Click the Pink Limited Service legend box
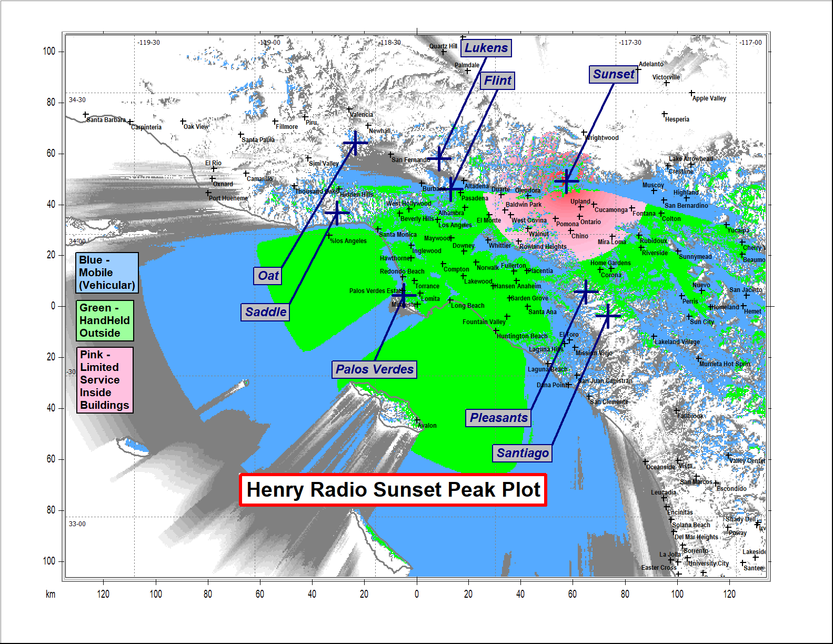The width and height of the screenshot is (833, 644). (105, 380)
